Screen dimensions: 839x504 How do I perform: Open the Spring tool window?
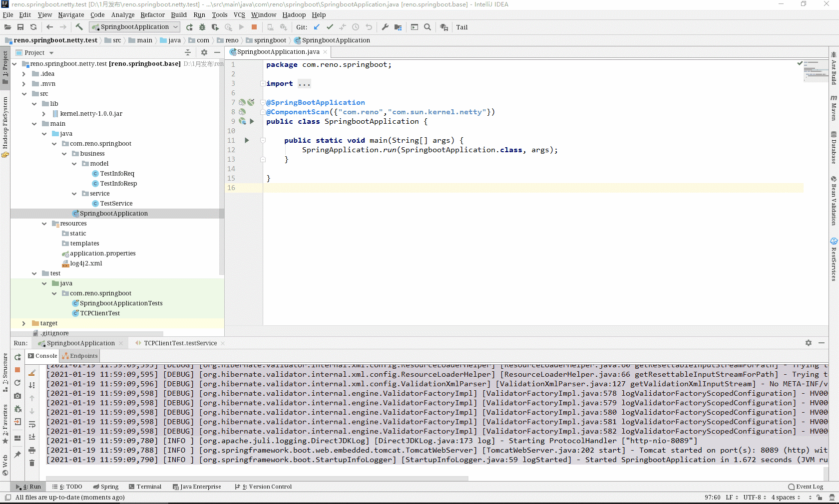(x=105, y=487)
